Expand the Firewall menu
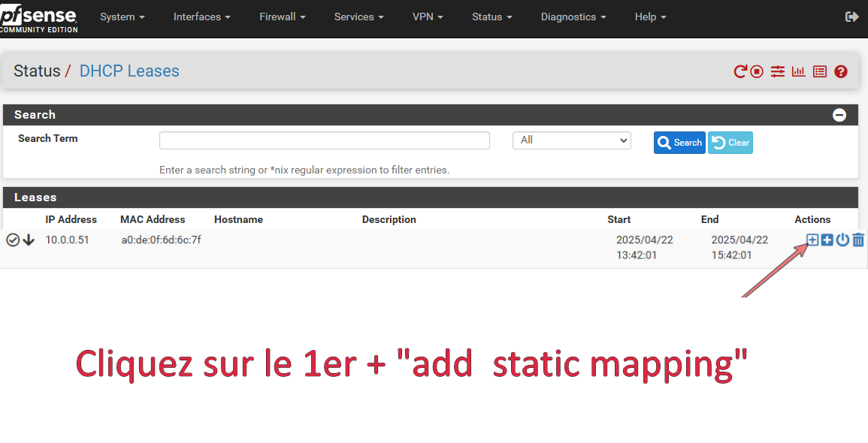 [283, 17]
